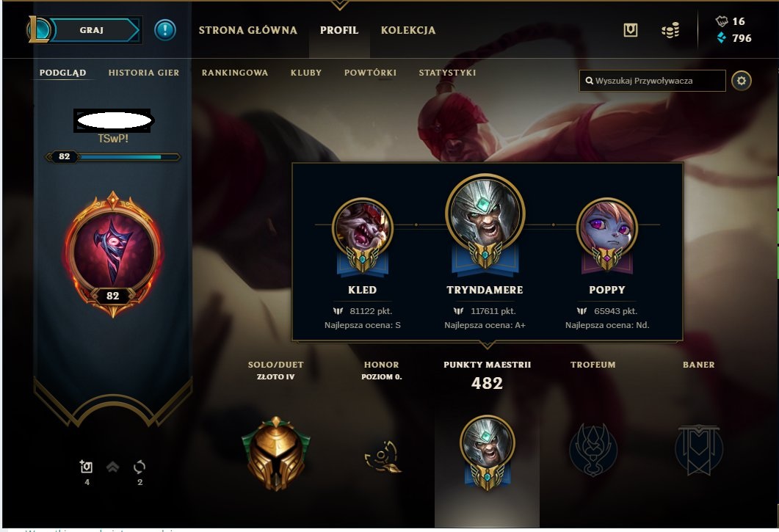Go to Strona Główna
The width and height of the screenshot is (779, 532).
(x=248, y=30)
